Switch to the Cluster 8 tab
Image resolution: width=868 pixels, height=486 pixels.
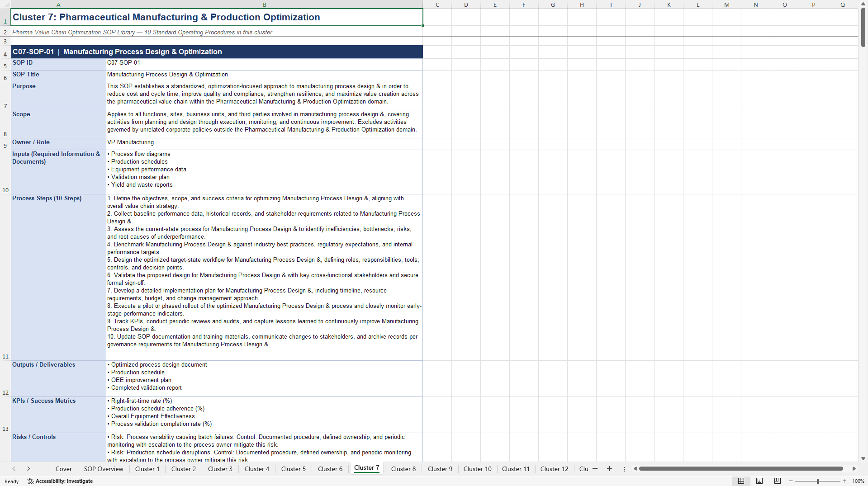pyautogui.click(x=403, y=469)
